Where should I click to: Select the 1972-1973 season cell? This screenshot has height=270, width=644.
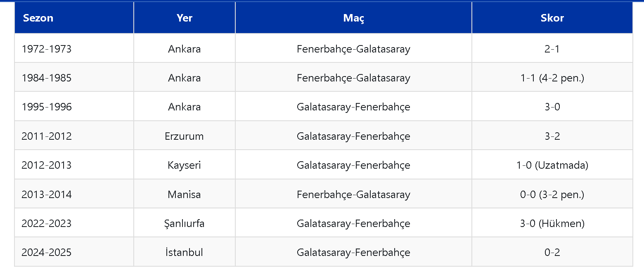[47, 49]
